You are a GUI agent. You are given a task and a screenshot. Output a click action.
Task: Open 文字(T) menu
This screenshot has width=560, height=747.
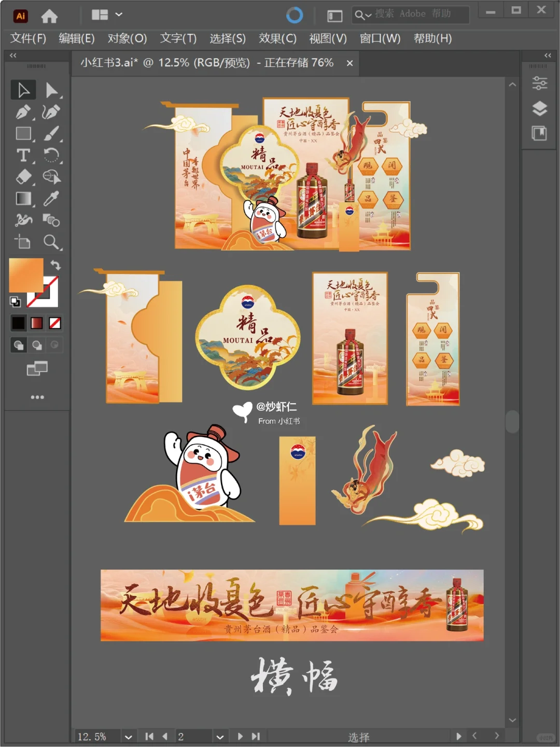point(178,38)
